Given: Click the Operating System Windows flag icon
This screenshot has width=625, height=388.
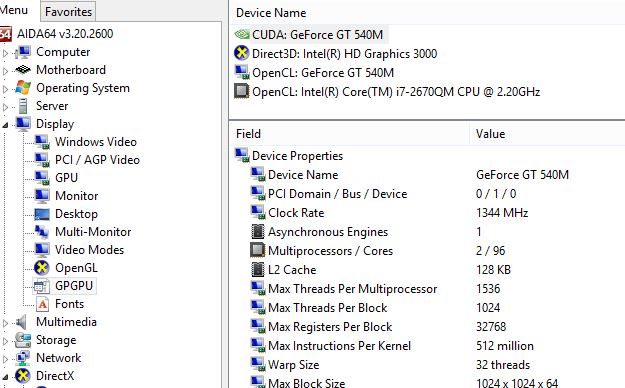Looking at the screenshot, I should [23, 88].
